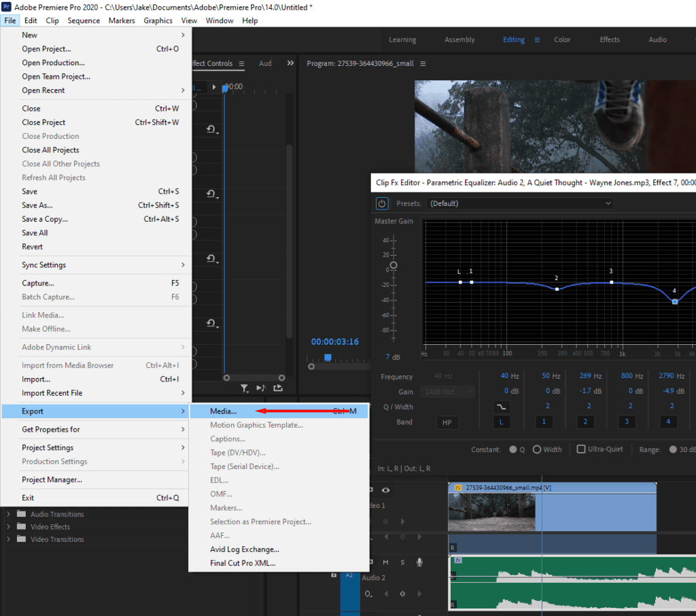This screenshot has width=696, height=616.
Task: Click the low-shelf filter shape icon
Action: [501, 407]
